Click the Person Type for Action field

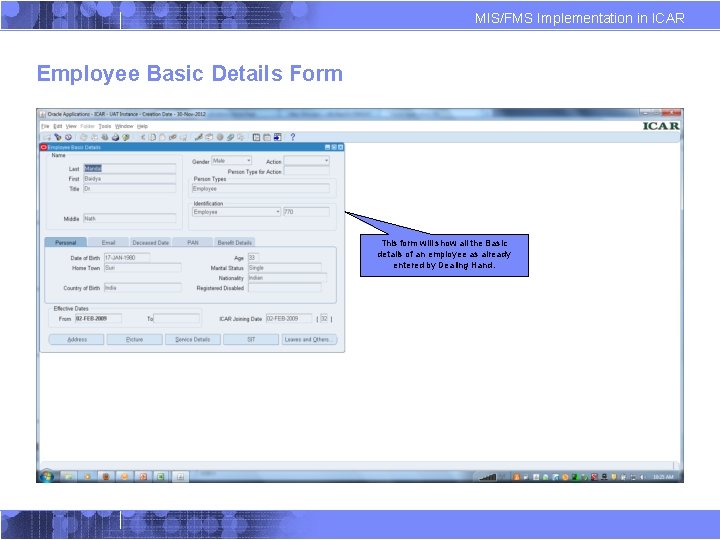[x=306, y=171]
